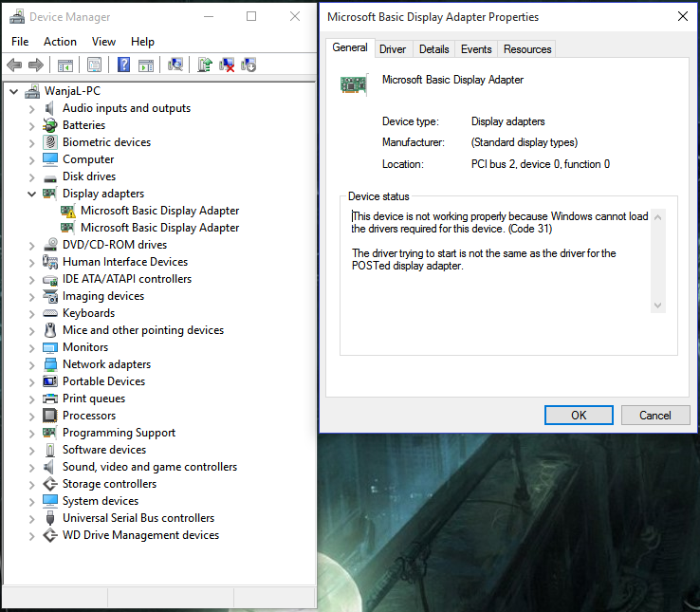Expand WD Drive Management devices

click(31, 535)
